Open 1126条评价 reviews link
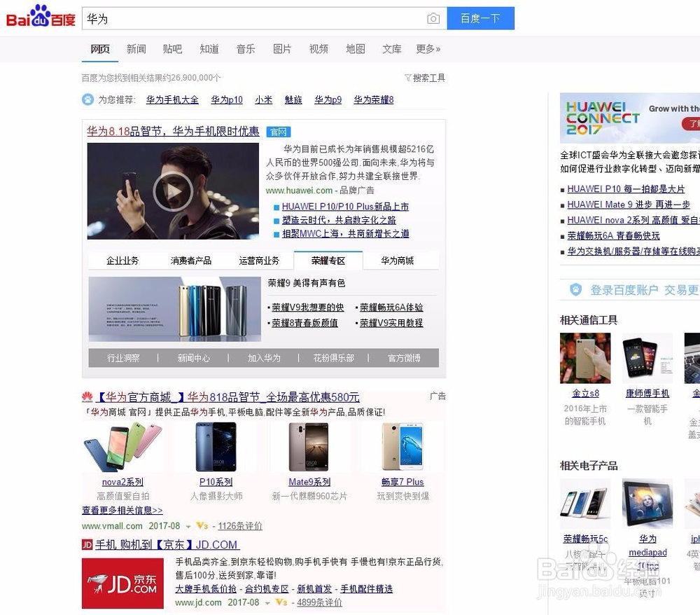 [240, 526]
